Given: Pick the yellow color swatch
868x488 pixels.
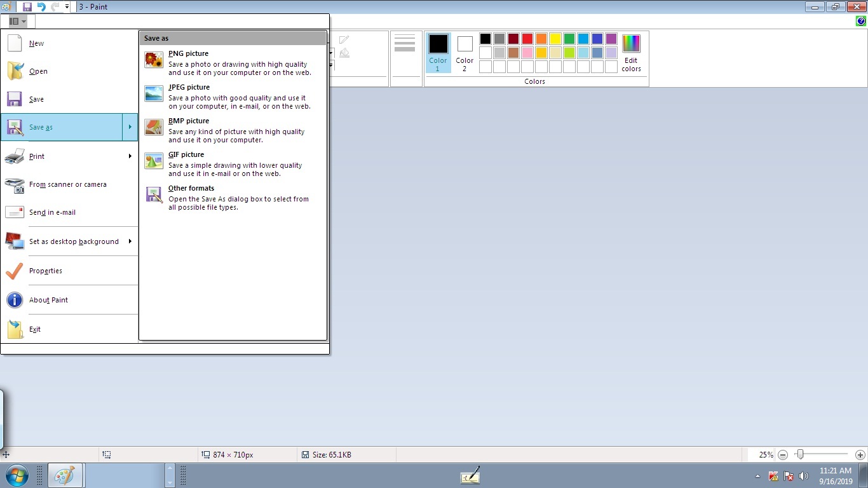Looking at the screenshot, I should tap(555, 39).
